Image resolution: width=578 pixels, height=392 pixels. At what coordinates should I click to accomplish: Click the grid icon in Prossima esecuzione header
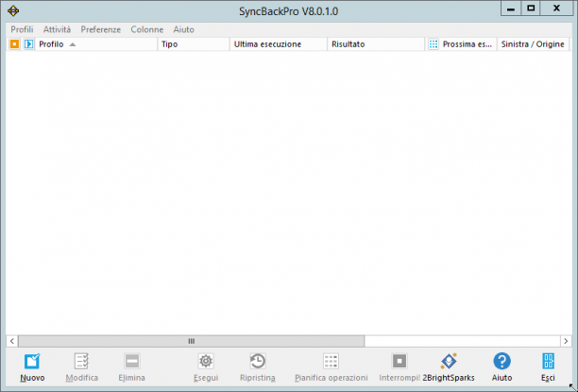click(x=433, y=44)
